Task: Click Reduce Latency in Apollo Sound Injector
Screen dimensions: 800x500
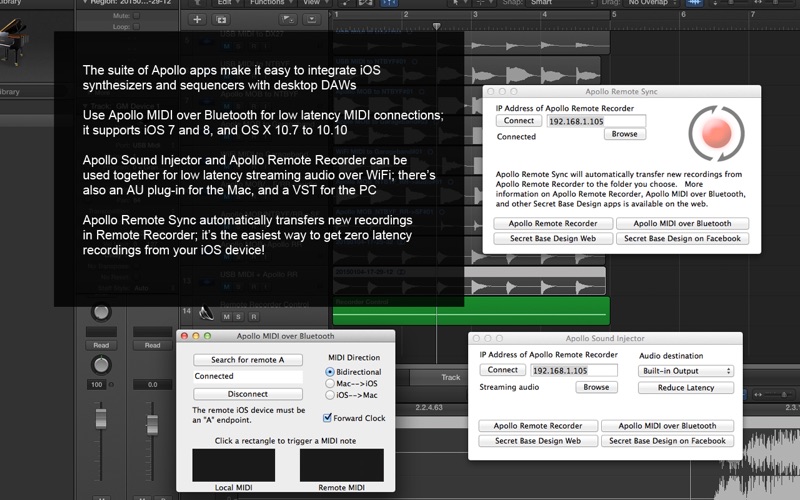Action: (x=686, y=388)
